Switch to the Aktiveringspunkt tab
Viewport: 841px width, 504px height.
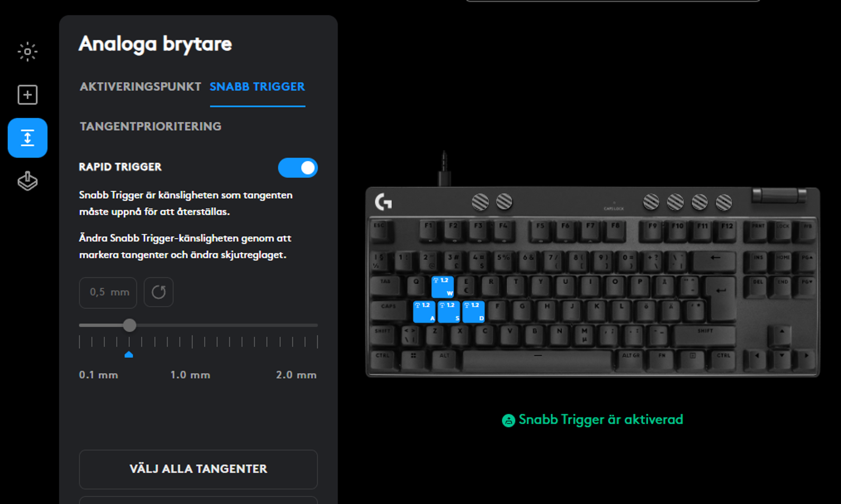click(x=140, y=87)
